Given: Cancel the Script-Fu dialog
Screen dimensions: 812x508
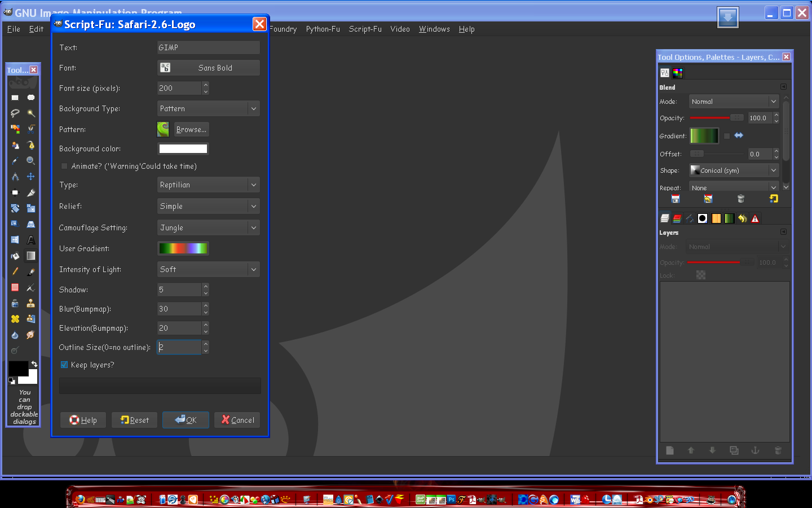Looking at the screenshot, I should [x=237, y=420].
